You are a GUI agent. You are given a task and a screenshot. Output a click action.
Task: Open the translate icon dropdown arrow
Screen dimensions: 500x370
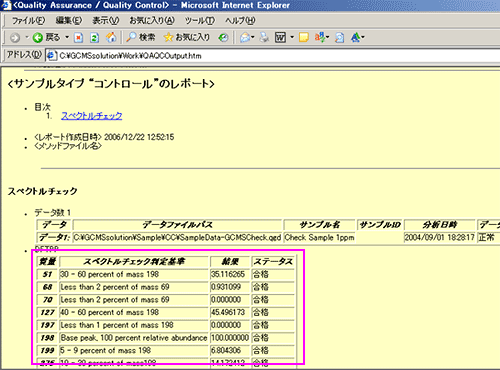(327, 37)
